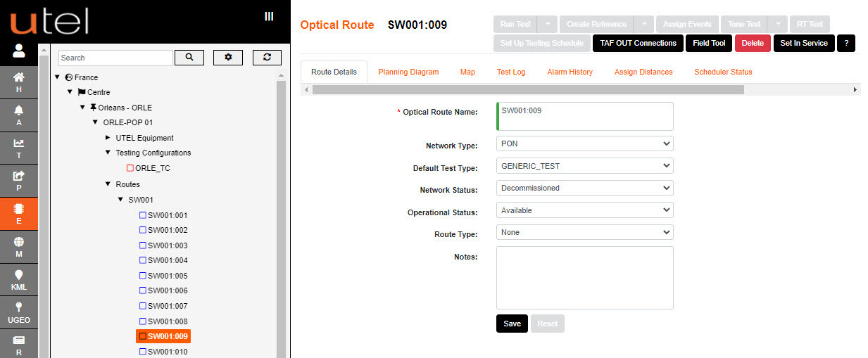Open the Default Test Type dropdown
This screenshot has width=868, height=358.
(584, 166)
